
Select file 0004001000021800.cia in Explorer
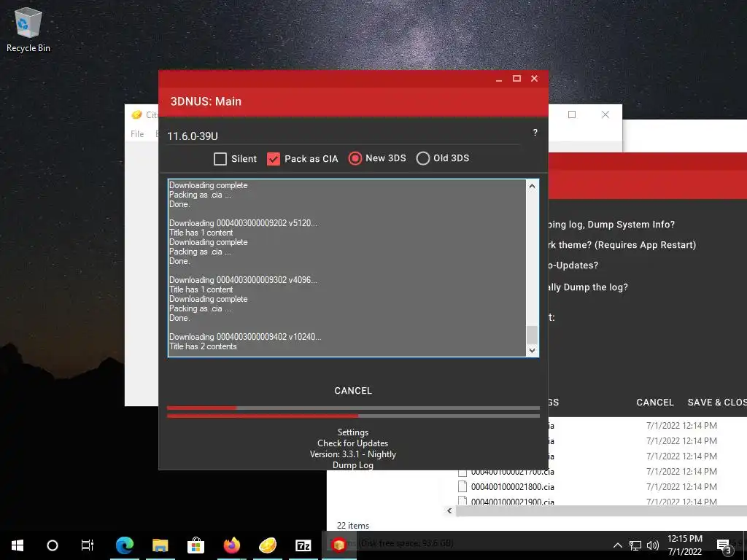tap(513, 486)
